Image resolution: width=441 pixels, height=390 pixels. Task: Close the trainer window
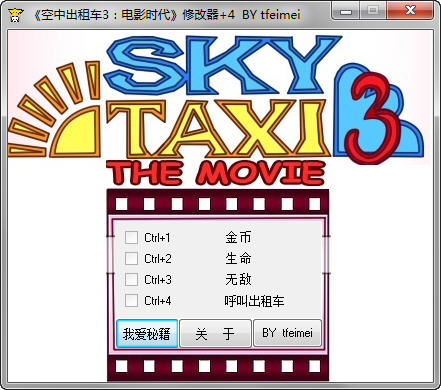tap(411, 10)
